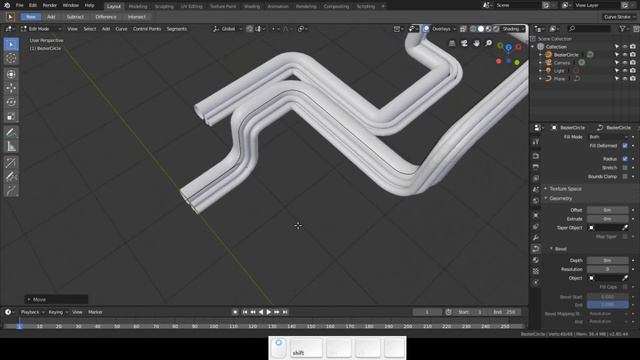Open the Fill Mode dropdown showing Both
This screenshot has height=360, width=640.
point(608,137)
